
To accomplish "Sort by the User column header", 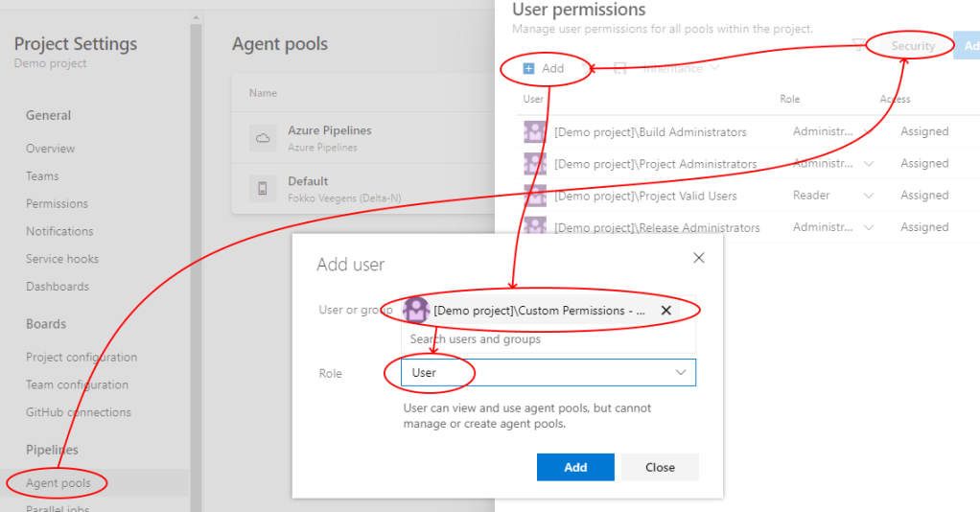I will (533, 99).
